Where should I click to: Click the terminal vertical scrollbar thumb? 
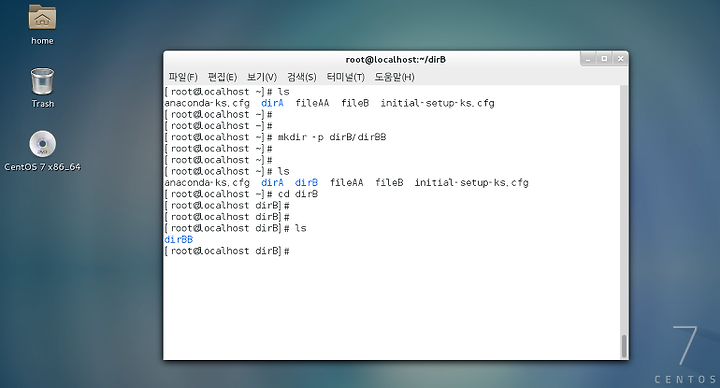click(624, 346)
